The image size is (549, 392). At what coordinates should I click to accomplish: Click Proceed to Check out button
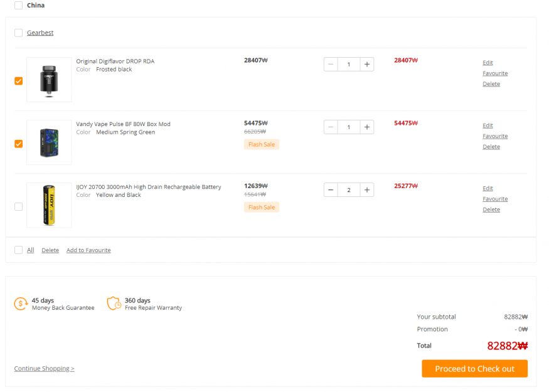[x=474, y=369]
